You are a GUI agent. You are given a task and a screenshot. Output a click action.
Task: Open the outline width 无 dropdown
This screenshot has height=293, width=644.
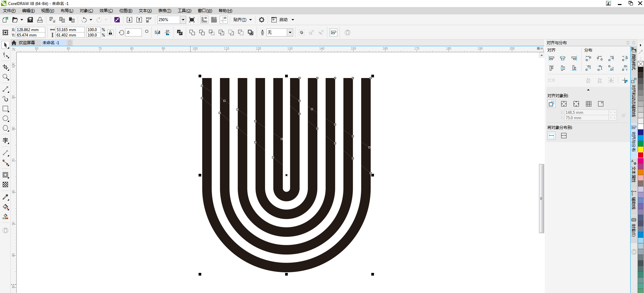290,32
